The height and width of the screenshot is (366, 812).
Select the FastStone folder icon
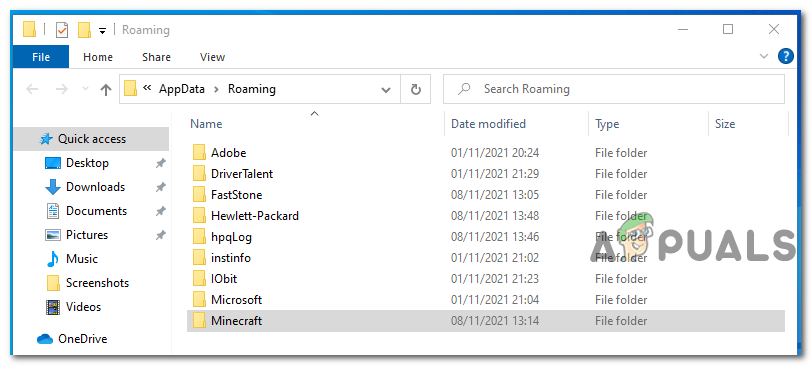pyautogui.click(x=199, y=195)
